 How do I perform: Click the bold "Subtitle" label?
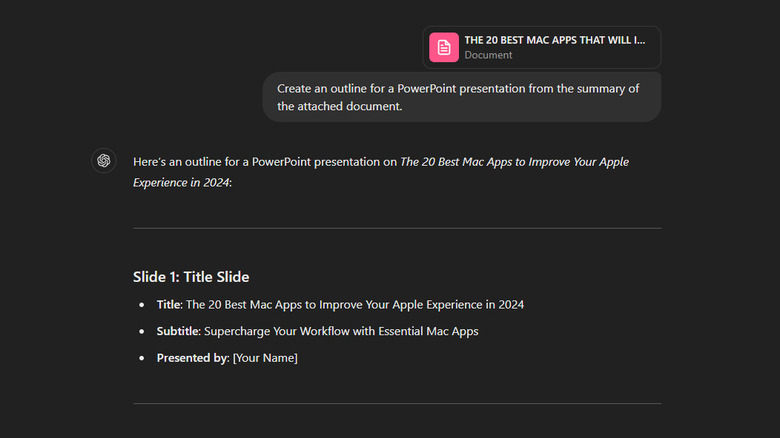(x=177, y=331)
